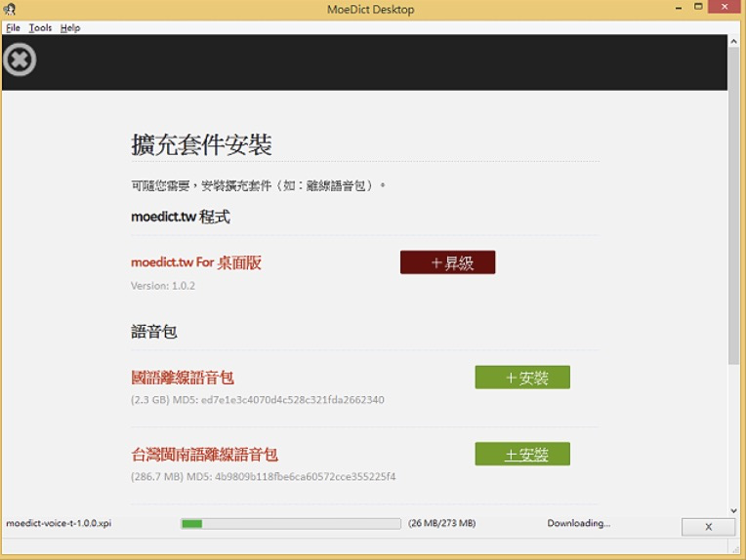The width and height of the screenshot is (746, 560).
Task: Click the Downloading... status text
Action: point(578,523)
